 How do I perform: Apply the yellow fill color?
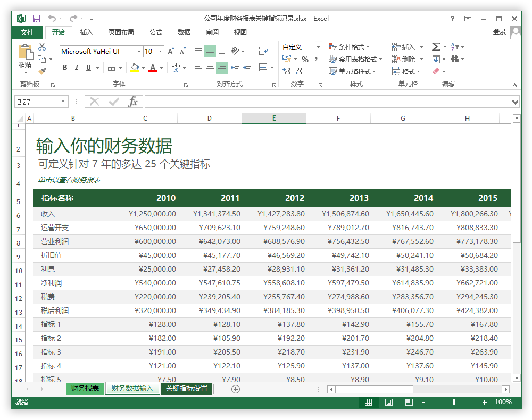coord(135,68)
